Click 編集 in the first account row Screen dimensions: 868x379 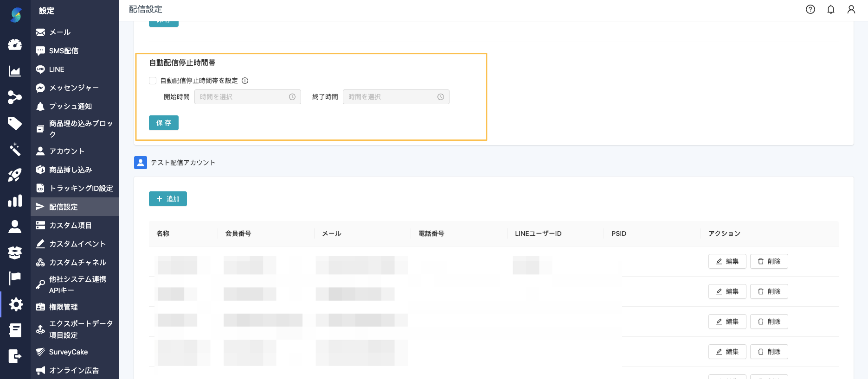(x=727, y=261)
